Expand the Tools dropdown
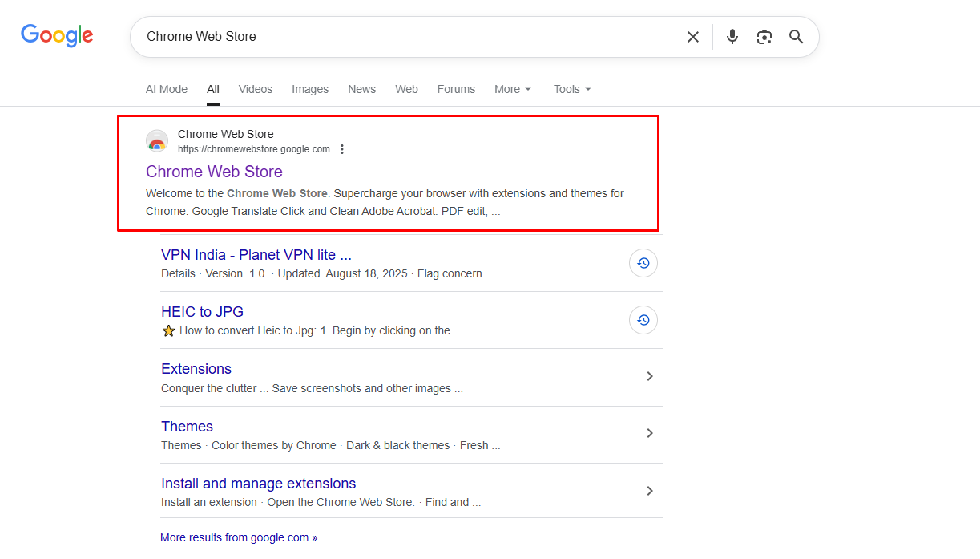The image size is (980, 559). tap(571, 89)
